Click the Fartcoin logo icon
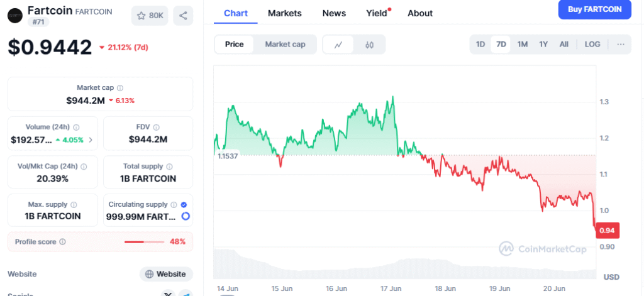The image size is (644, 296). [15, 16]
